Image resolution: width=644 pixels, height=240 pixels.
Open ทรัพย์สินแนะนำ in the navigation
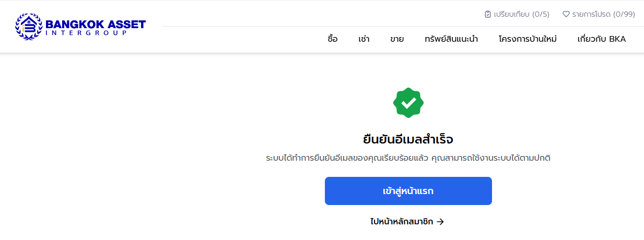pyautogui.click(x=451, y=39)
